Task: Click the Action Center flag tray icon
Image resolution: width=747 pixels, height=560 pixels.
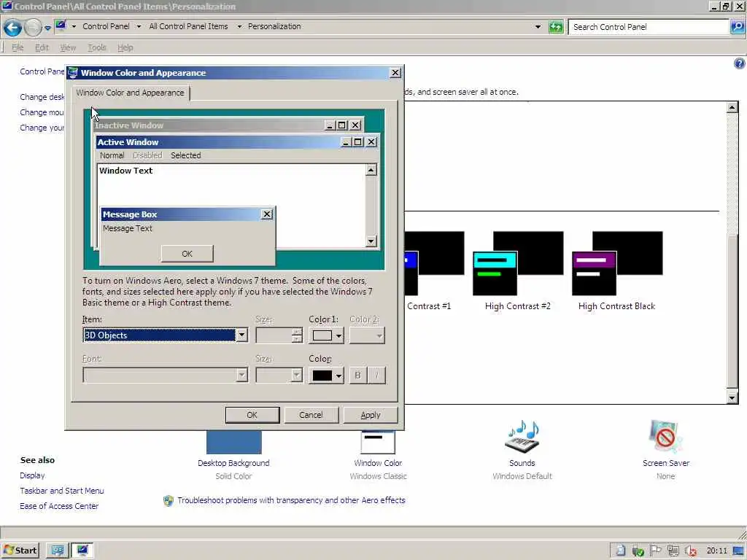Action: (x=656, y=551)
